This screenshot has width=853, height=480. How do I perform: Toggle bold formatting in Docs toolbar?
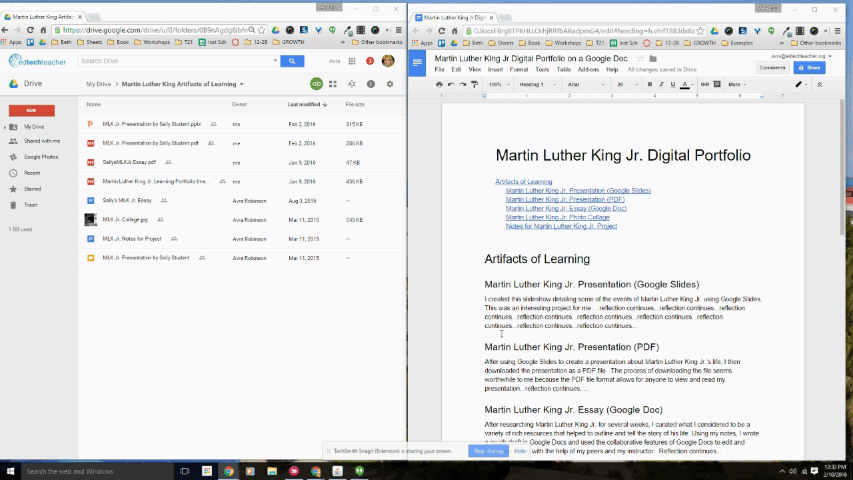point(650,84)
